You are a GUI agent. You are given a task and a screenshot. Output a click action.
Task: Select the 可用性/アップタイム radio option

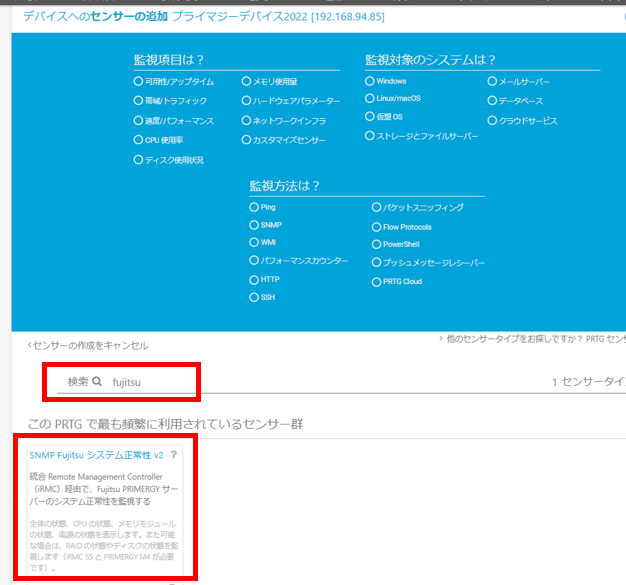point(138,81)
